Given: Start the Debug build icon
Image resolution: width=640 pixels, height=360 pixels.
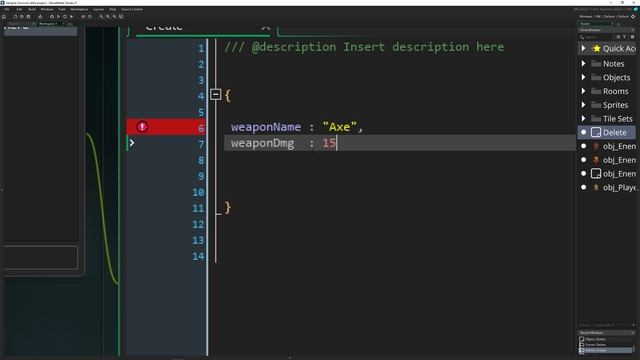Looking at the screenshot, I should pos(52,16).
